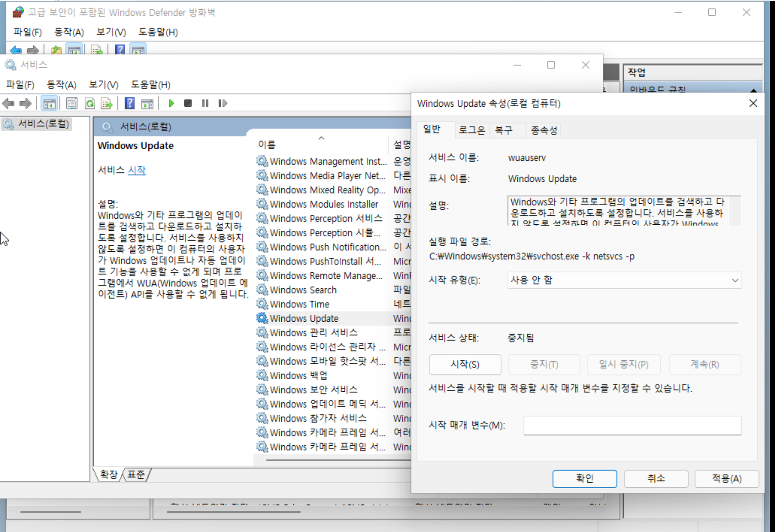Open 도움말(H) menu in Services window
Viewport: 775px width, 532px height.
click(x=150, y=85)
